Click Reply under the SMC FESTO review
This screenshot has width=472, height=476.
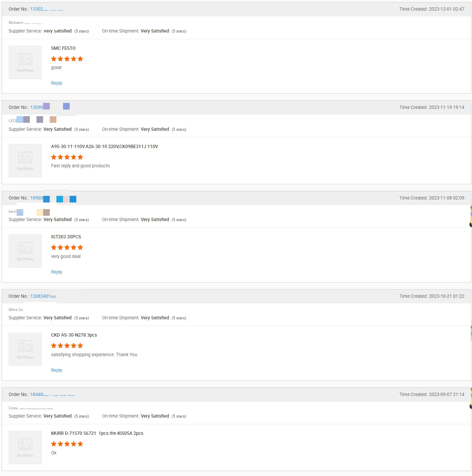click(56, 83)
